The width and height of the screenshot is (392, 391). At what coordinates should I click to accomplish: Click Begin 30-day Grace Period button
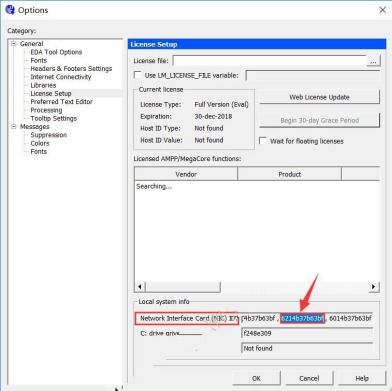point(319,120)
